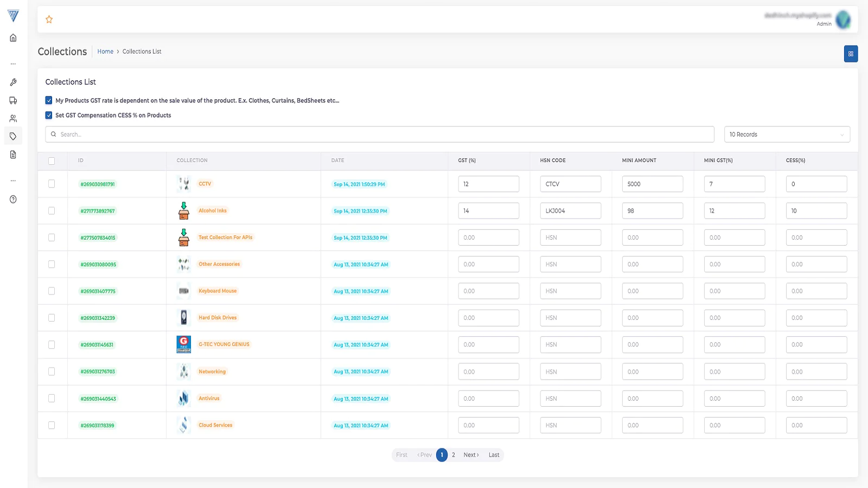Expand the 10 Records dropdown
This screenshot has width=868, height=488.
[787, 134]
